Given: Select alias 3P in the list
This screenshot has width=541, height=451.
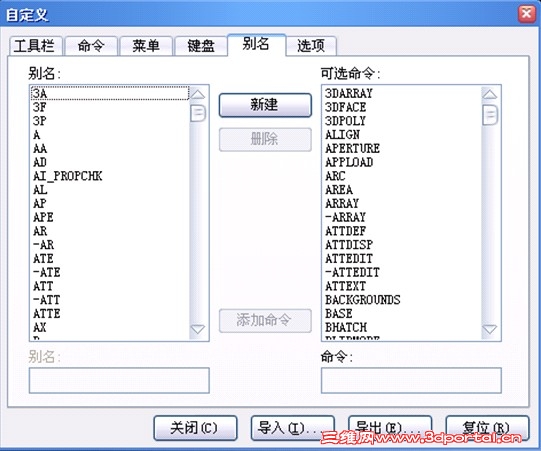Looking at the screenshot, I should (110, 121).
